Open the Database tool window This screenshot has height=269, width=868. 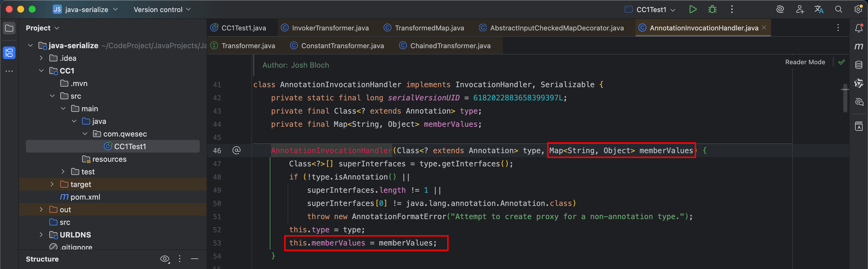coord(859,65)
